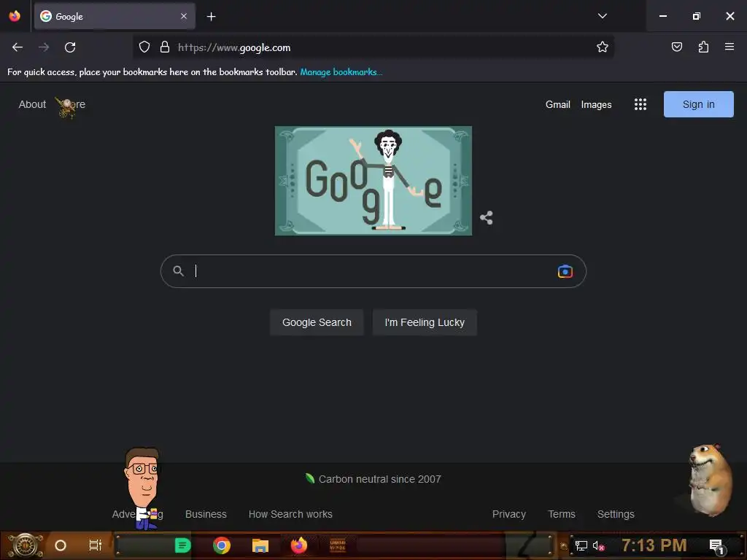The image size is (747, 560).
Task: Launch Chrome from taskbar
Action: (222, 545)
